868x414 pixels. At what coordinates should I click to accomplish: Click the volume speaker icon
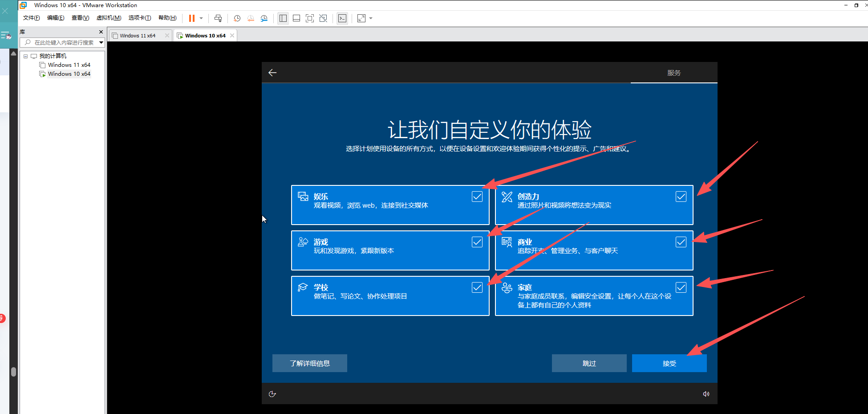[706, 394]
